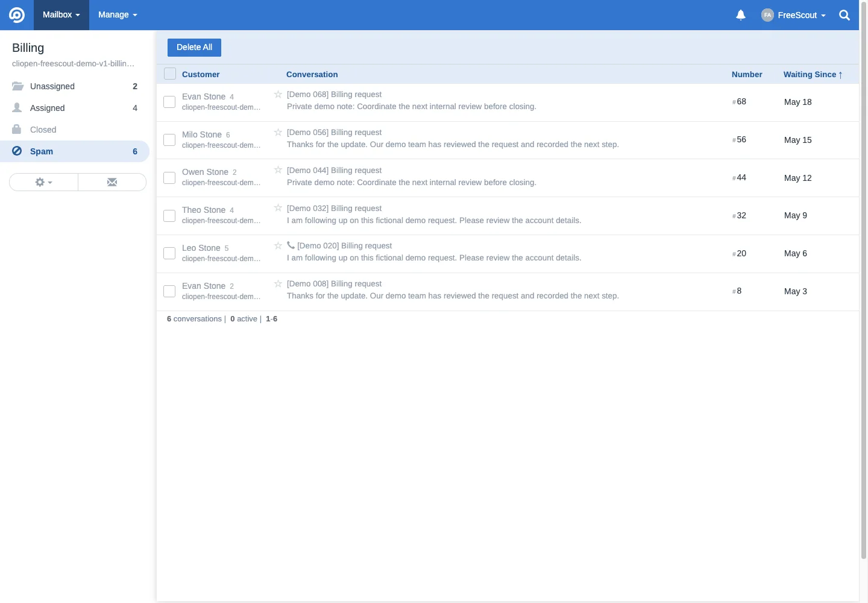Screen dimensions: 868x603
Task: Click the Unassigned folder icon
Action: click(17, 86)
